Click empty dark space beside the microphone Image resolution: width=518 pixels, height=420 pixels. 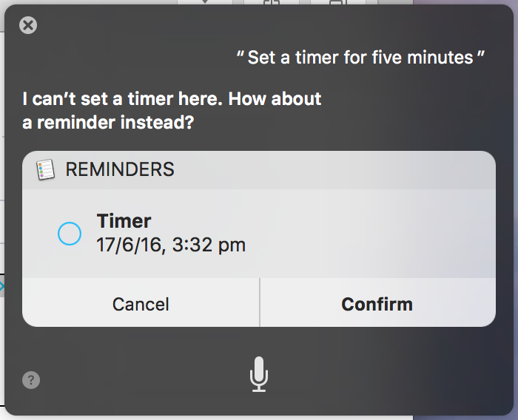380,374
